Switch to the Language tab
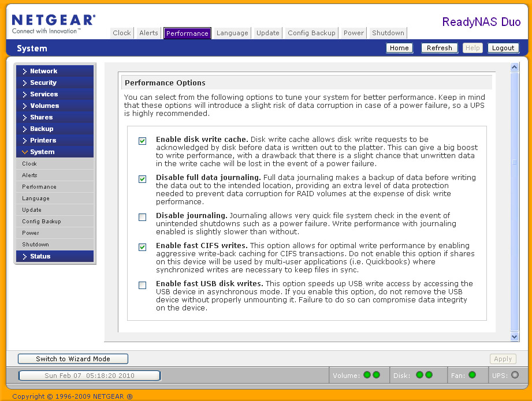 click(x=232, y=33)
